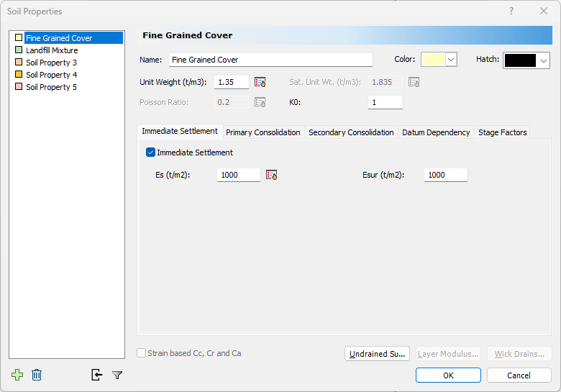Open the Secondary Consolidation tab

coord(351,132)
